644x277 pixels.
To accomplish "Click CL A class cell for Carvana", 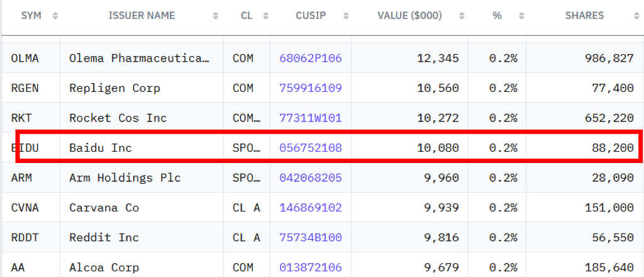I will tap(247, 208).
